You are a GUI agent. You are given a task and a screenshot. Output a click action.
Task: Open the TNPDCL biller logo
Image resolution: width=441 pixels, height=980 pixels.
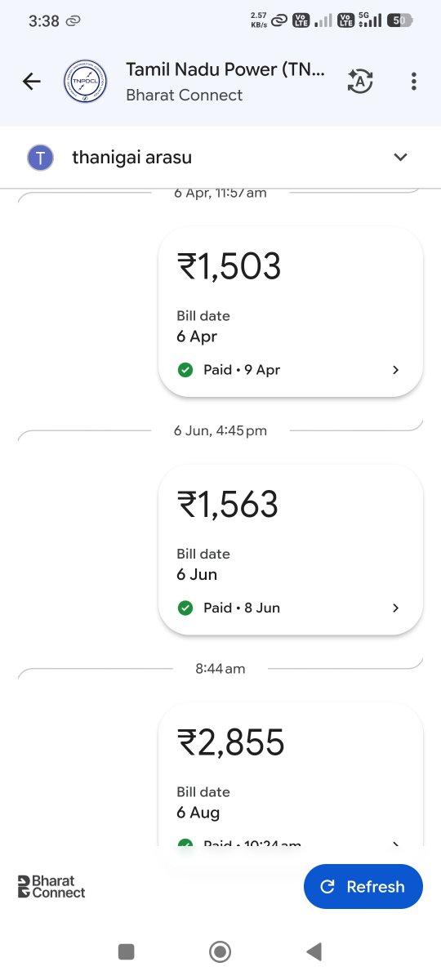85,82
